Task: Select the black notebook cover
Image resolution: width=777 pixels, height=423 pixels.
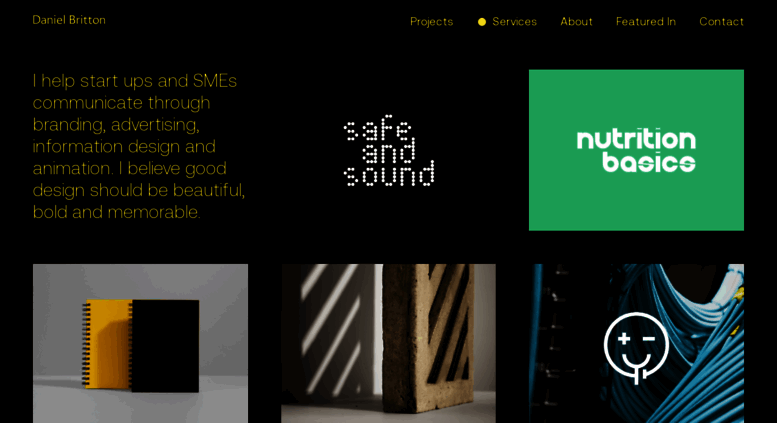Action: 166,346
